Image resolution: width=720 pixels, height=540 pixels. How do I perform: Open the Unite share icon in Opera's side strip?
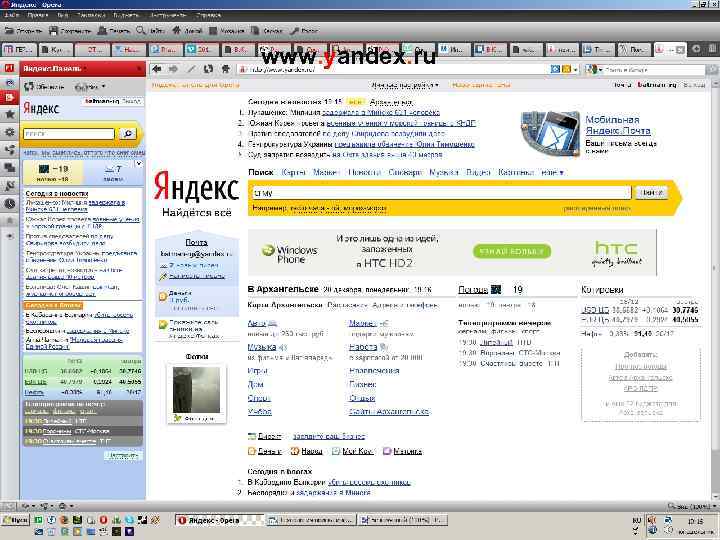click(10, 150)
